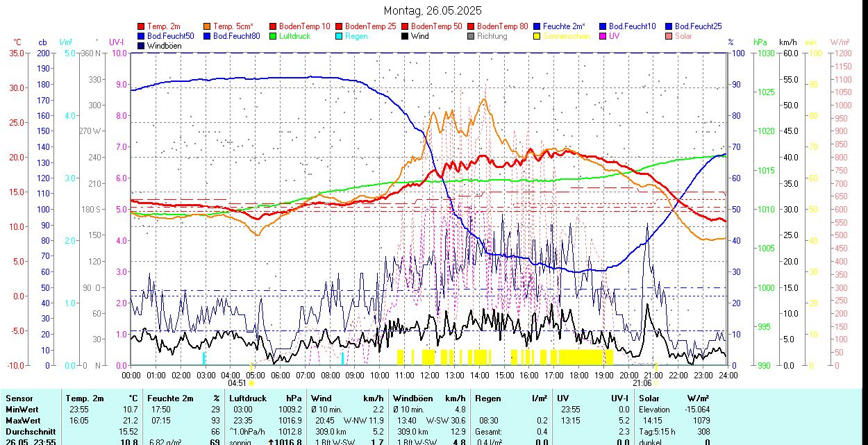
Task: Select the Bod.Feucht10 legend label
Action: (632, 26)
